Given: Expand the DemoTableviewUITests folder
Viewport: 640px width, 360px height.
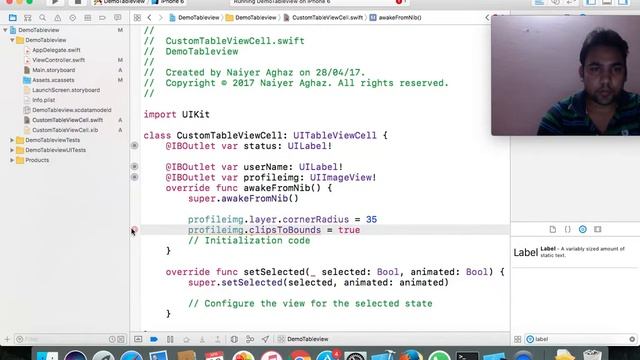Looking at the screenshot, I should click(12, 150).
